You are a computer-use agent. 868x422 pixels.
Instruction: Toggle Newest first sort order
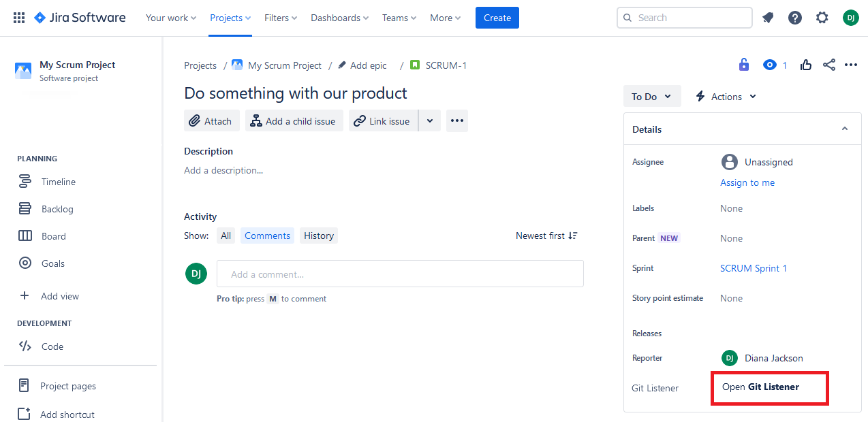tap(546, 236)
